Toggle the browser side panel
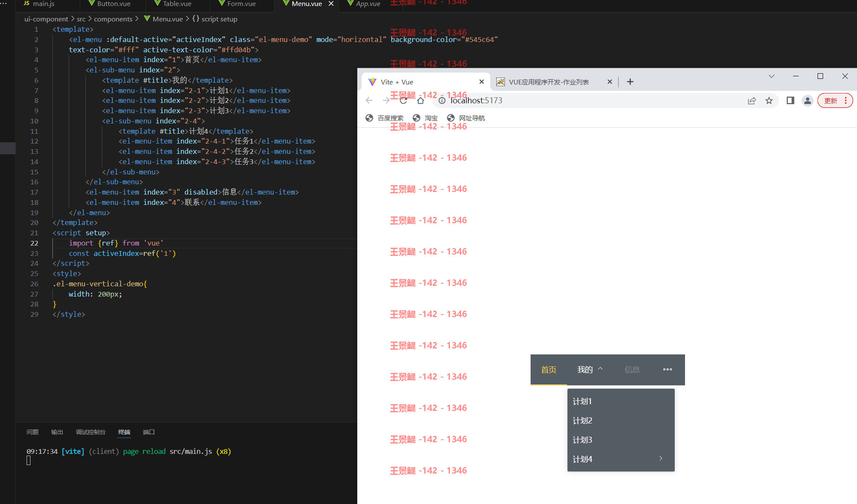 pos(791,101)
